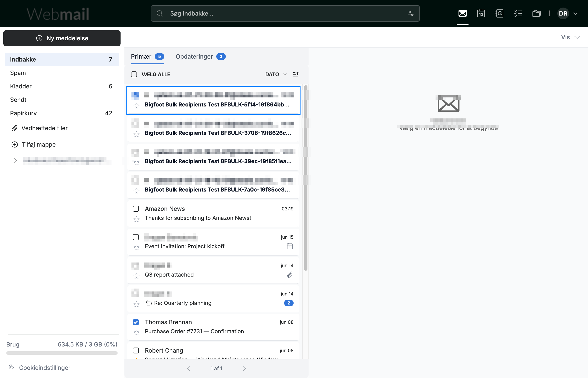Star the BFBULK-39ec message
This screenshot has height=378, width=588.
[136, 163]
